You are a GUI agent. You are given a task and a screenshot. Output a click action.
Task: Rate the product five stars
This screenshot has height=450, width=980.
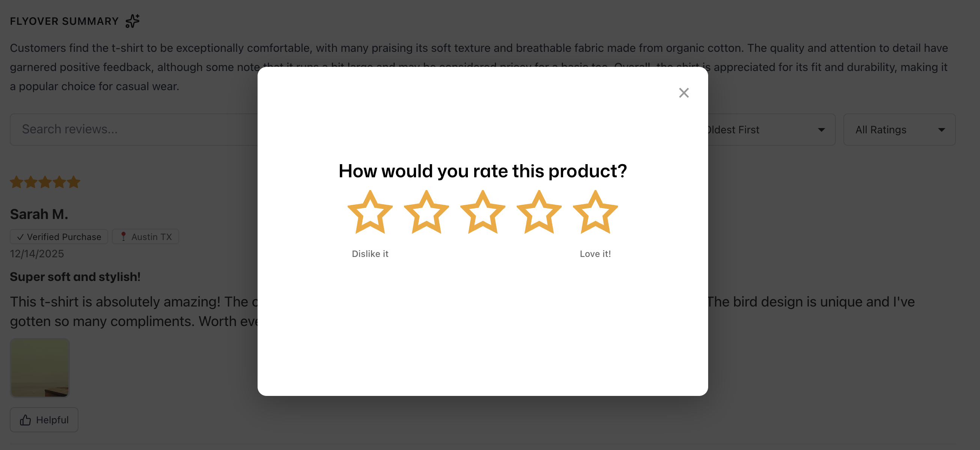[595, 212]
